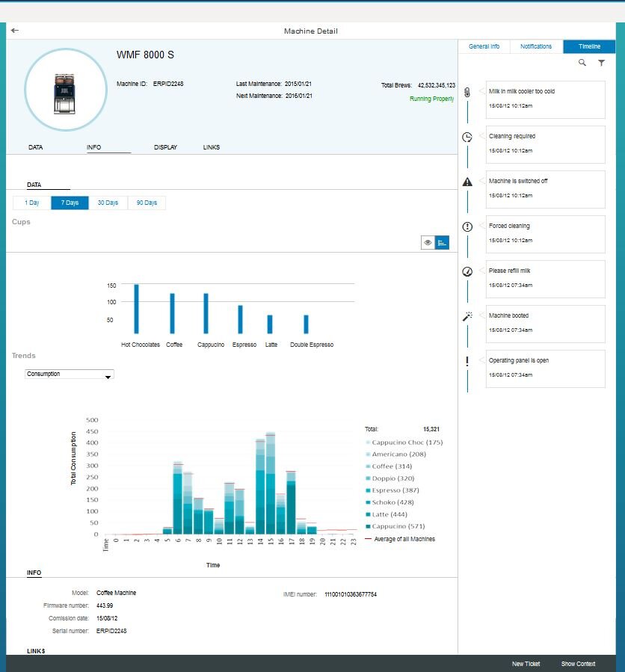Select the 1 Day range
The height and width of the screenshot is (672, 625).
(x=31, y=203)
